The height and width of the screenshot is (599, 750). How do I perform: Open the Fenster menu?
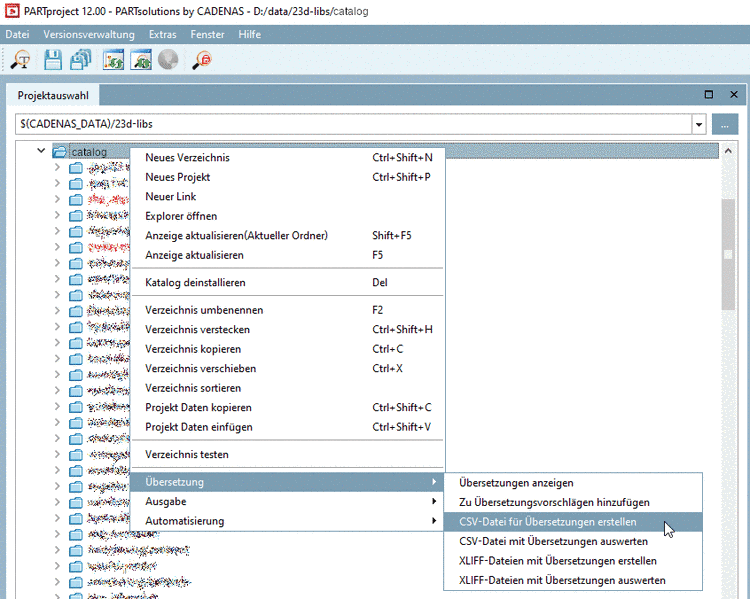pyautogui.click(x=207, y=34)
